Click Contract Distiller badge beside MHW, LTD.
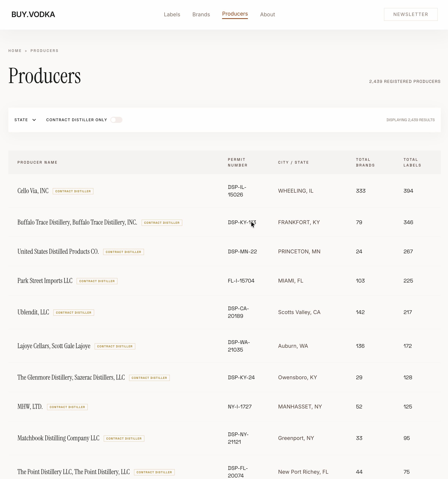The width and height of the screenshot is (448, 479). [67, 407]
